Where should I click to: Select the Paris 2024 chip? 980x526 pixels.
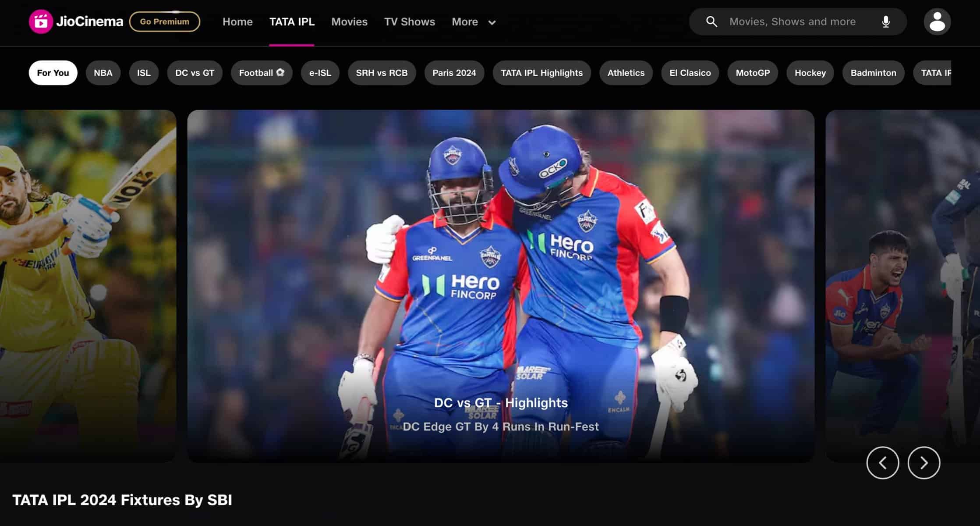454,73
